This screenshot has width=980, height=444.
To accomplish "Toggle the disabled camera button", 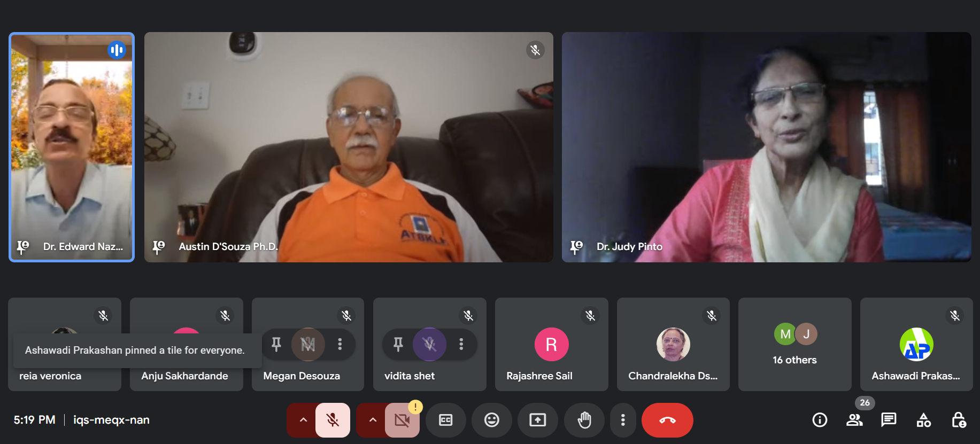I will click(402, 420).
